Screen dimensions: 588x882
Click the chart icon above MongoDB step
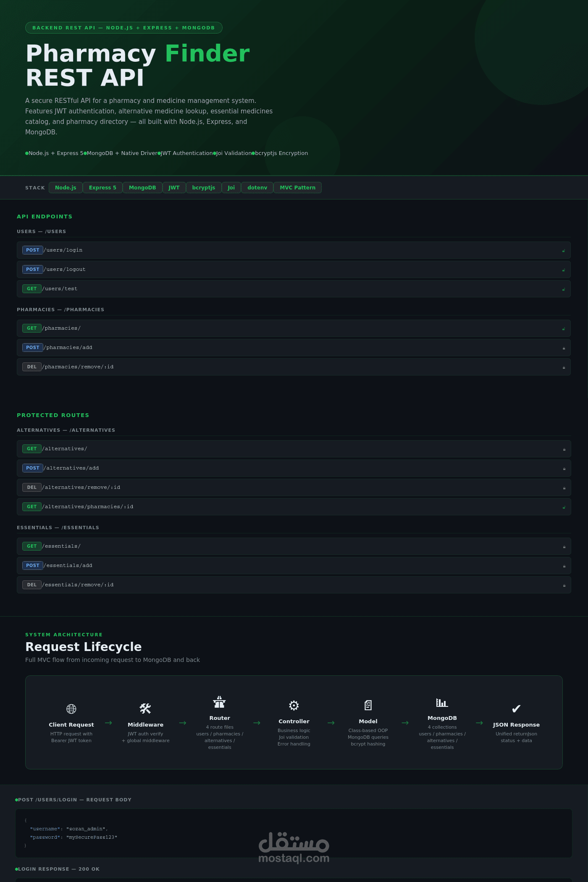[442, 702]
